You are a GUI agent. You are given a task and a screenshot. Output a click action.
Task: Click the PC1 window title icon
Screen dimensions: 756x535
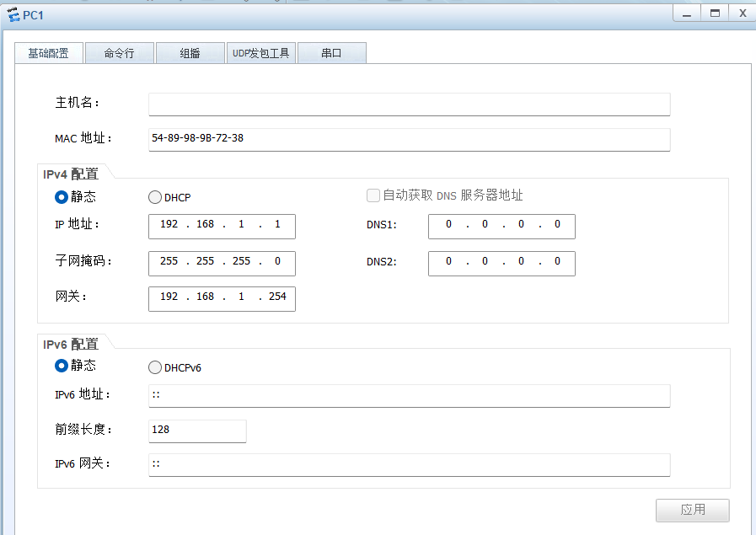tap(13, 15)
